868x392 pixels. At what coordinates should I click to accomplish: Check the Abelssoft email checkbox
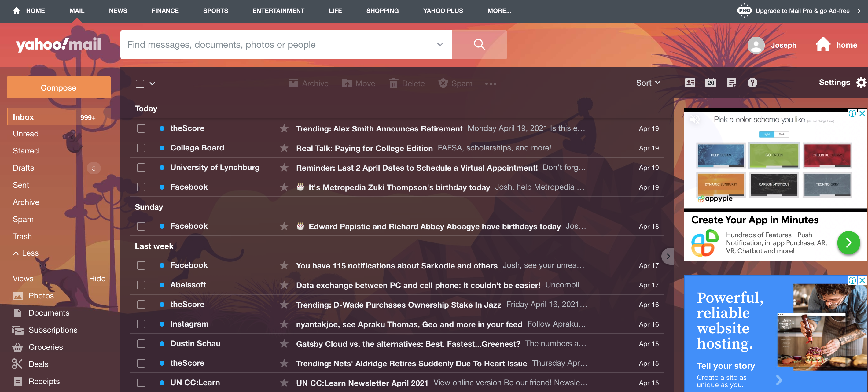[141, 285]
